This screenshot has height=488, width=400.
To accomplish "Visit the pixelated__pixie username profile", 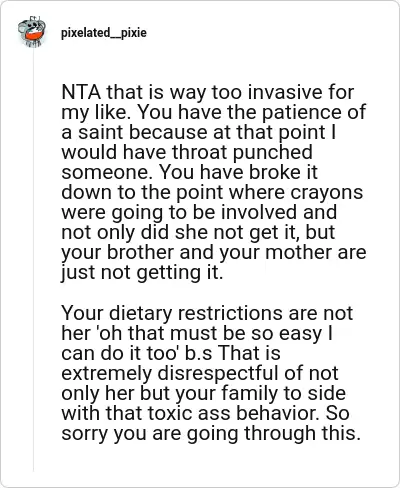I will click(x=104, y=33).
